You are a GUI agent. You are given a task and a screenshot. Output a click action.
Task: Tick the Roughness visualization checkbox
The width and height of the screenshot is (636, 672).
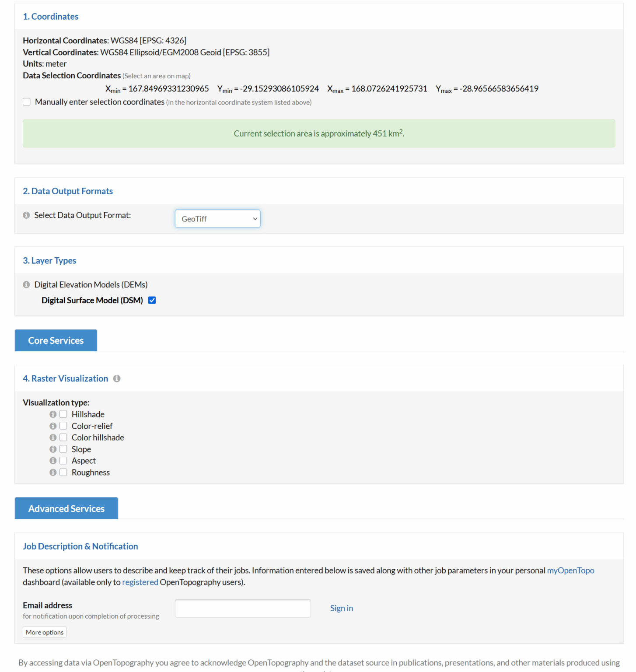63,472
